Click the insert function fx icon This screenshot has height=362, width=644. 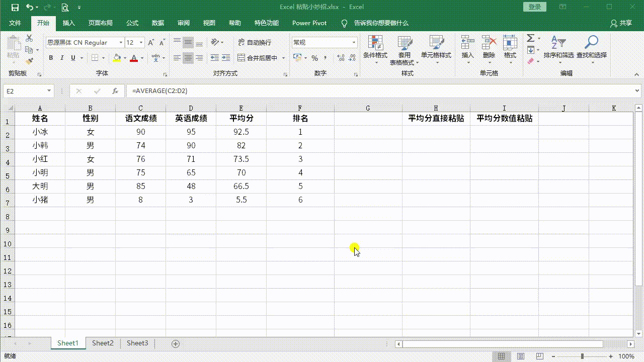click(115, 91)
